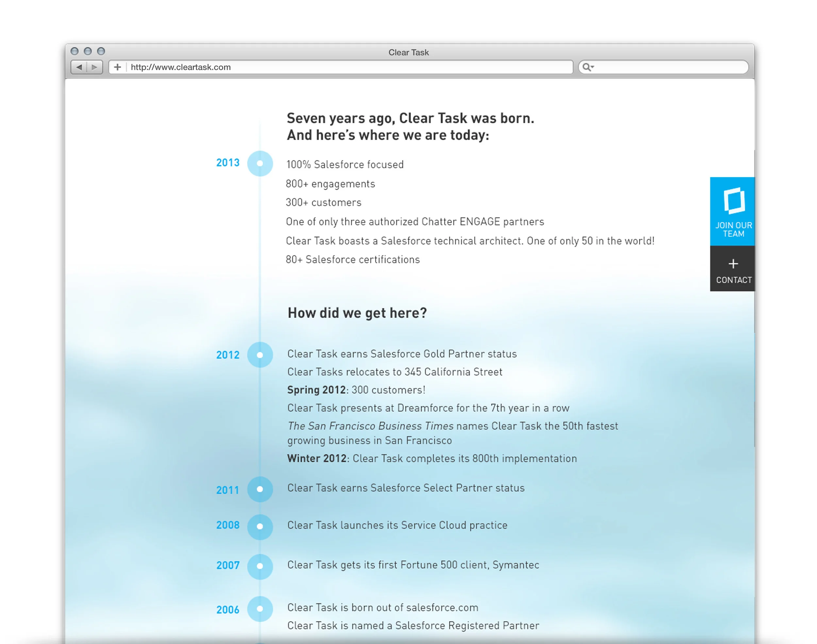The width and height of the screenshot is (817, 644).
Task: Click the 2011 year label
Action: tap(227, 490)
